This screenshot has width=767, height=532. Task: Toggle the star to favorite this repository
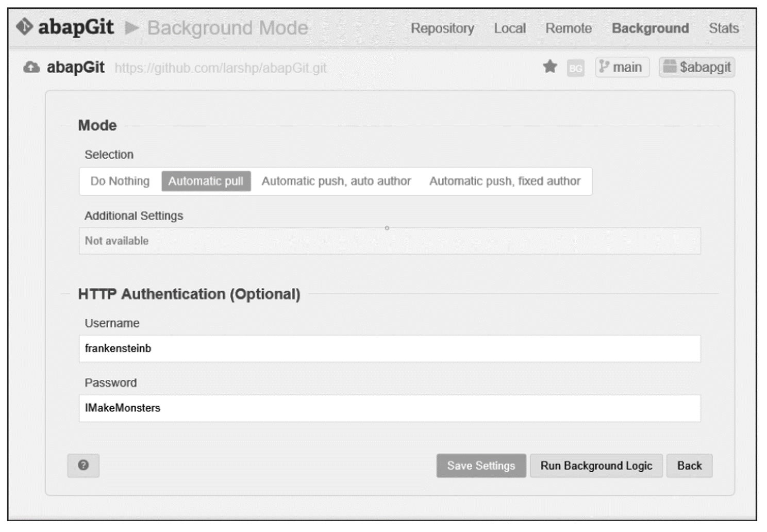click(549, 66)
